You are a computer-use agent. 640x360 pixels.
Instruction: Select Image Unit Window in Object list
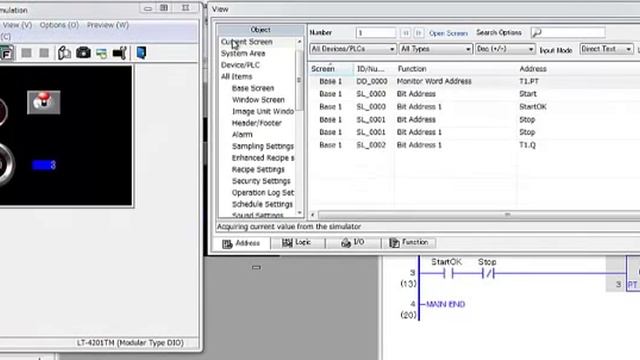(263, 111)
